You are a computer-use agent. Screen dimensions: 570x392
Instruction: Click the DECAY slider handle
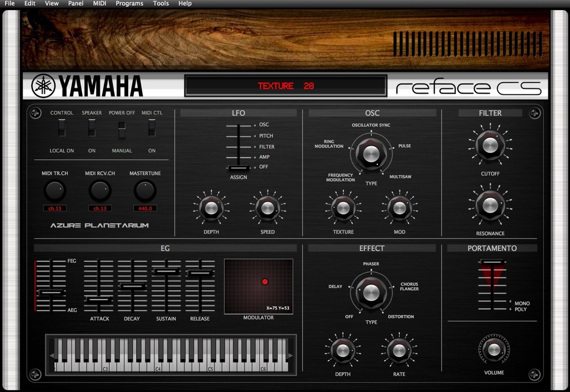tap(132, 287)
